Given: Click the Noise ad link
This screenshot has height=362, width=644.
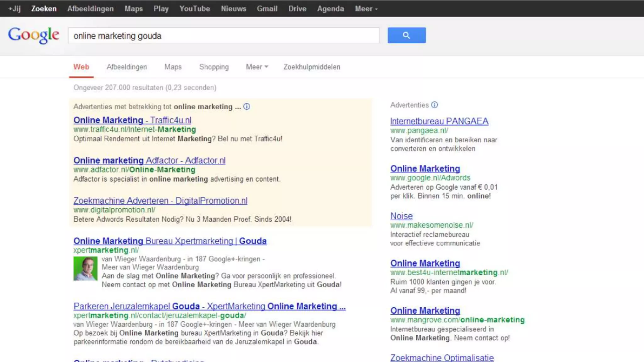Looking at the screenshot, I should (401, 216).
